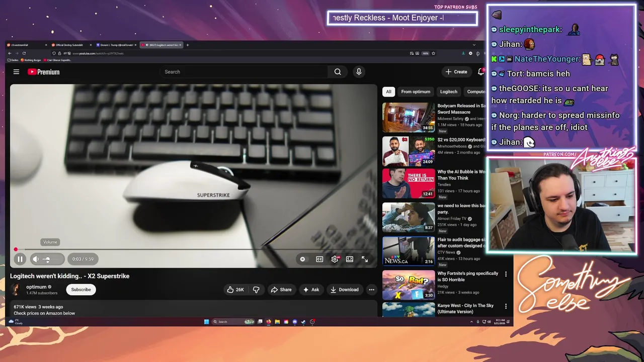Image resolution: width=644 pixels, height=362 pixels.
Task: Pause the playing video
Action: point(20,259)
